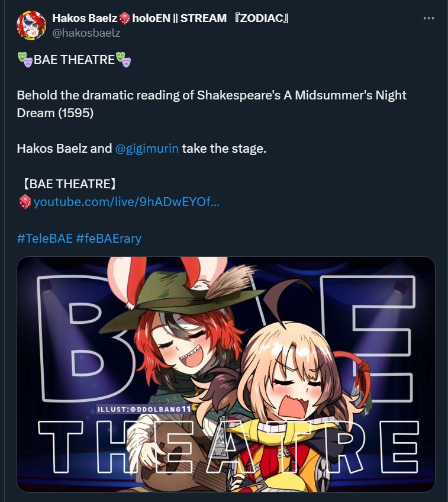
Task: Click the dice emoji in display name
Action: click(124, 18)
